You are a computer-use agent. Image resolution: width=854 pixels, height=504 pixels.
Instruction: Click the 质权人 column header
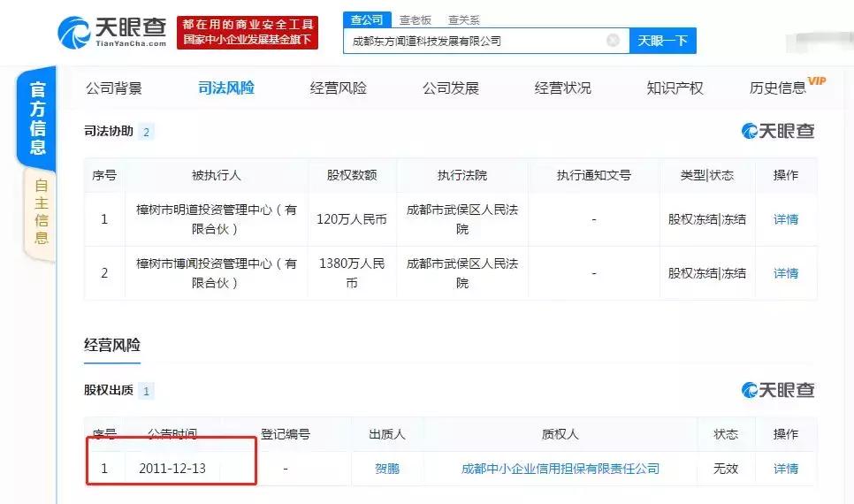560,434
